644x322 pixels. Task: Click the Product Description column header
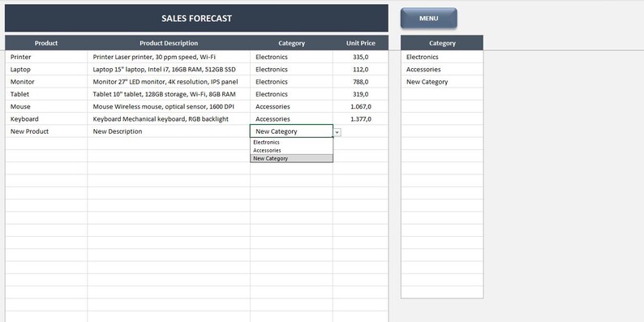(x=169, y=43)
